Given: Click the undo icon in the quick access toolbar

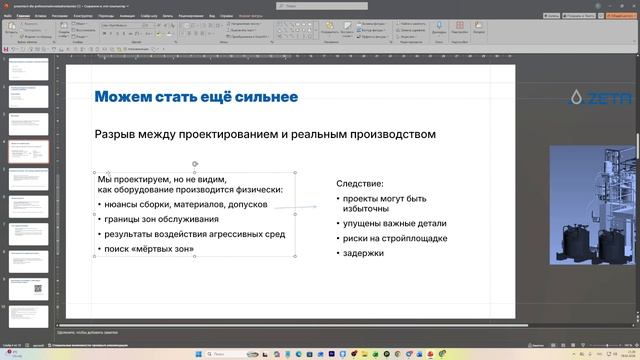Looking at the screenshot, I should tap(13, 49).
